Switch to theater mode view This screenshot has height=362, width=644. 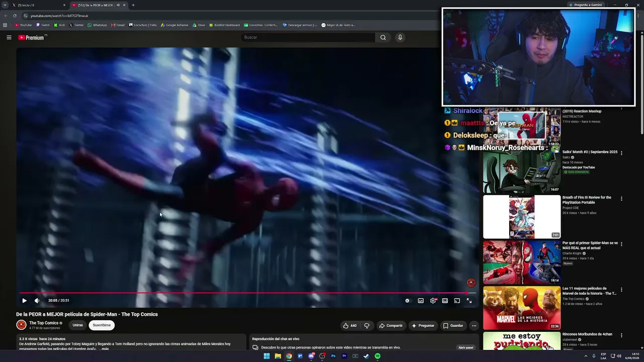coord(445,301)
